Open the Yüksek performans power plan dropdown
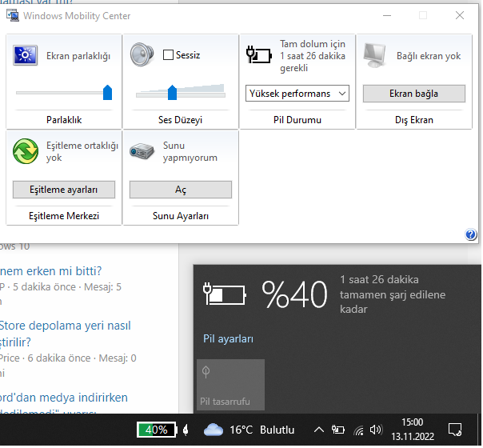 coord(297,94)
